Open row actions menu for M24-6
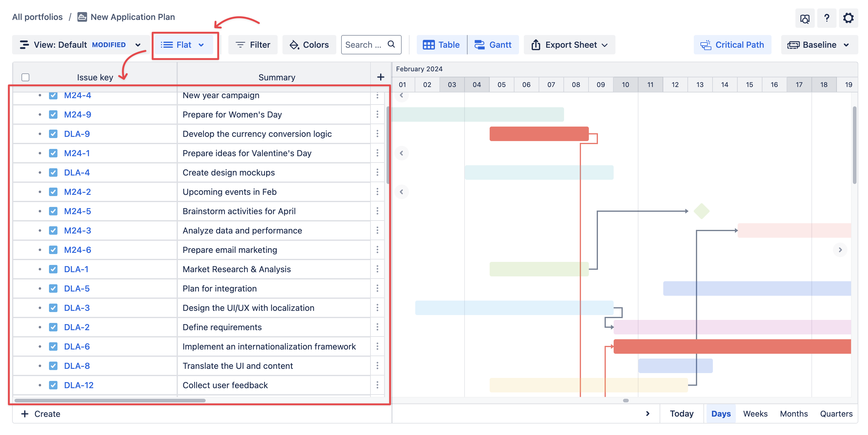Image resolution: width=868 pixels, height=435 pixels. tap(377, 250)
